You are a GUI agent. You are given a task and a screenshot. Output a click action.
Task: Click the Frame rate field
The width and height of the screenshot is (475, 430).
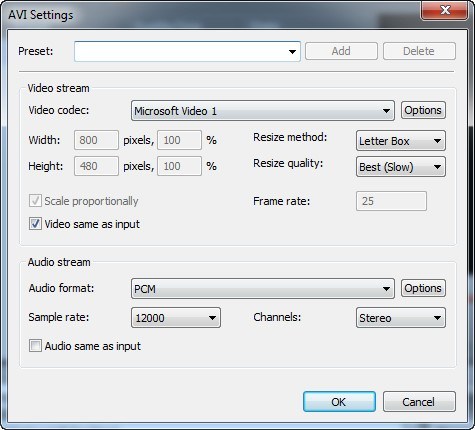[x=391, y=201]
